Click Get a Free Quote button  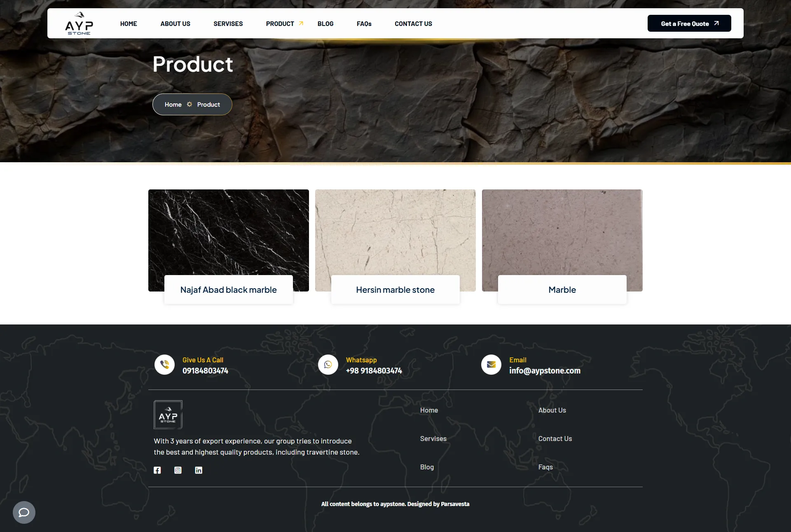(689, 23)
